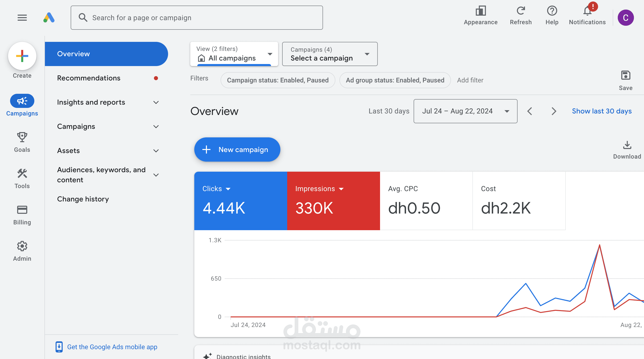This screenshot has width=644, height=359.
Task: Click the 'Diagnostic insights' heading
Action: click(243, 356)
